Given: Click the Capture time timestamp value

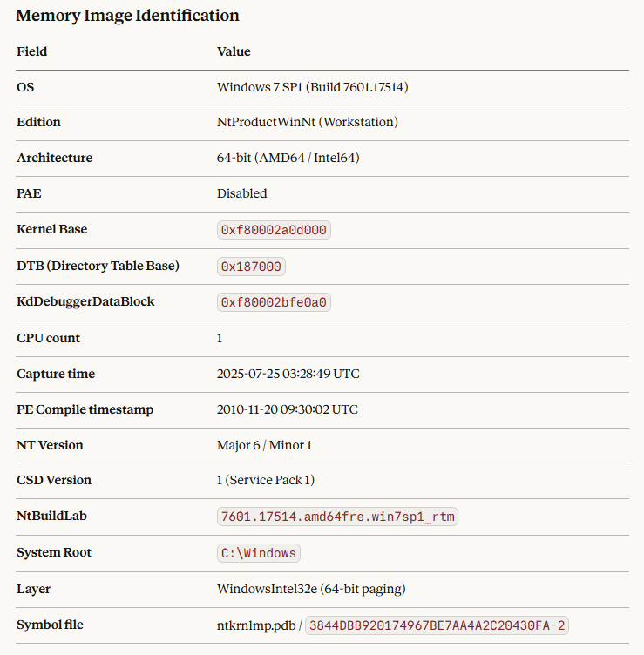Looking at the screenshot, I should [288, 374].
